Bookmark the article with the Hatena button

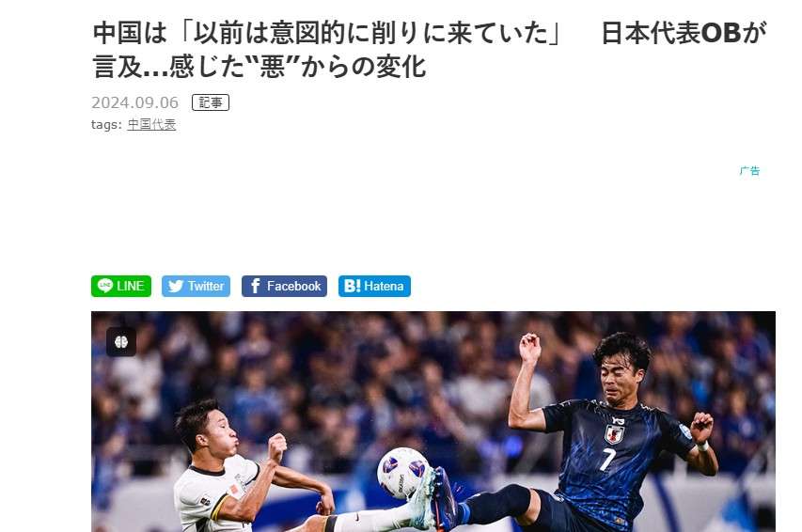coord(374,286)
